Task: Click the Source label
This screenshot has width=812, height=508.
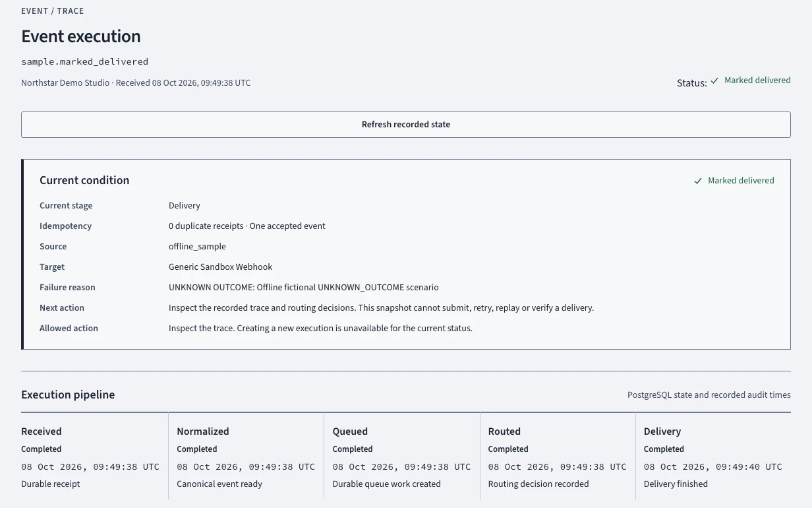Action: pos(53,247)
